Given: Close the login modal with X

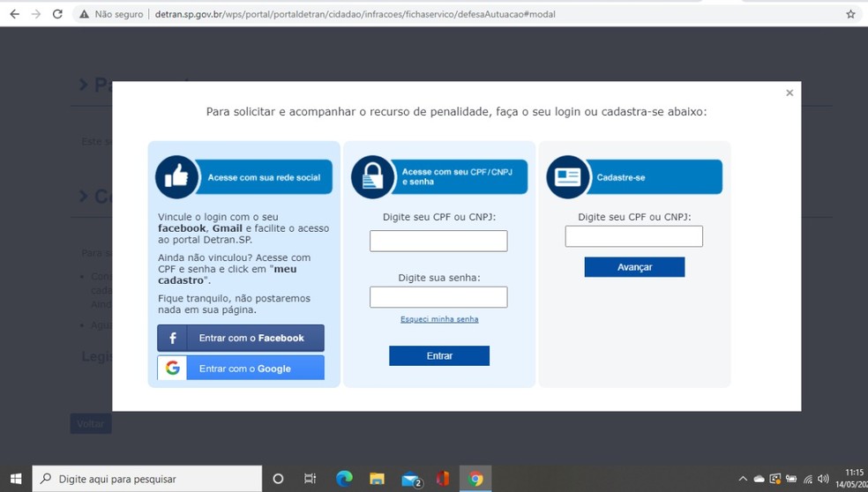Looking at the screenshot, I should [789, 93].
